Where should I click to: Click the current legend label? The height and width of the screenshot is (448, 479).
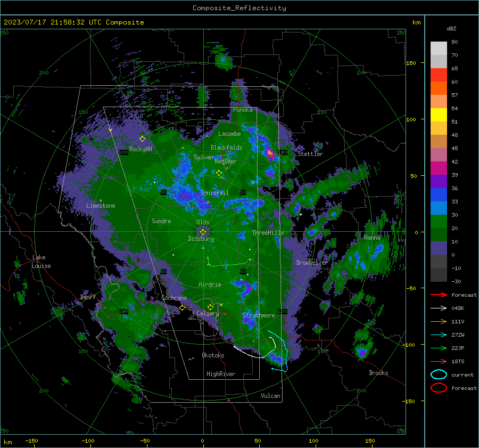(x=463, y=375)
